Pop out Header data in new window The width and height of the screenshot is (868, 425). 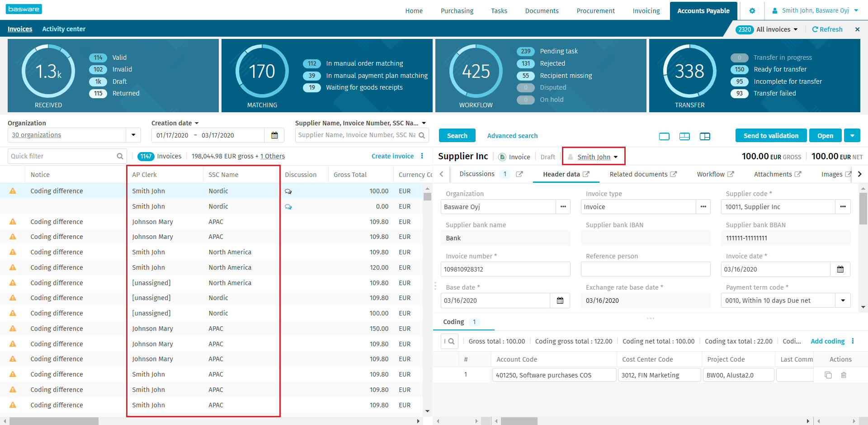(x=586, y=174)
